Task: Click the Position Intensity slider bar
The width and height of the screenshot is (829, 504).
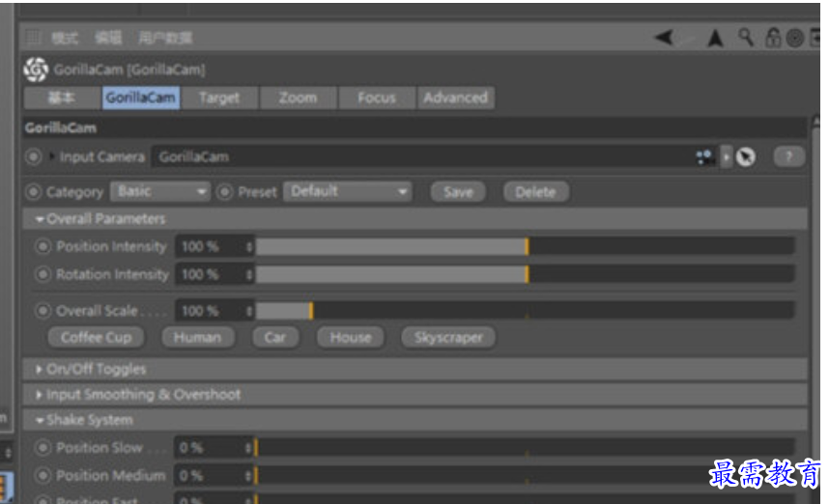Action: tap(525, 247)
